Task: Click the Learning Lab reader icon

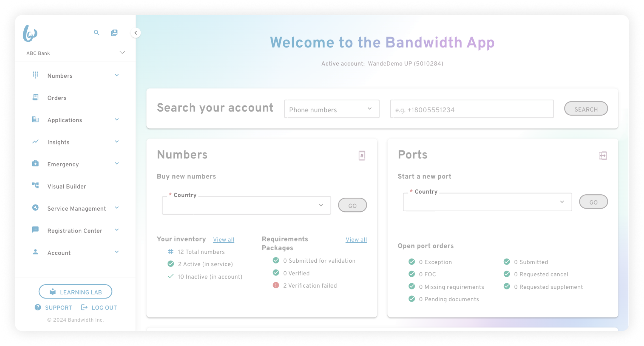Action: (x=53, y=292)
